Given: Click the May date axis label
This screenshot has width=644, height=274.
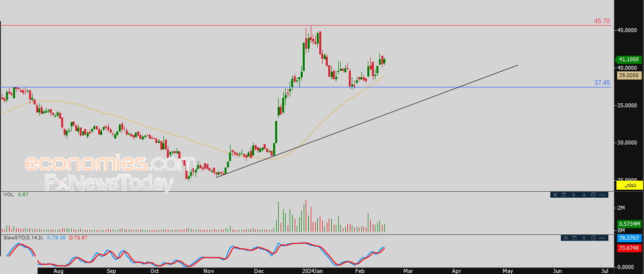Looking at the screenshot, I should (x=508, y=271).
